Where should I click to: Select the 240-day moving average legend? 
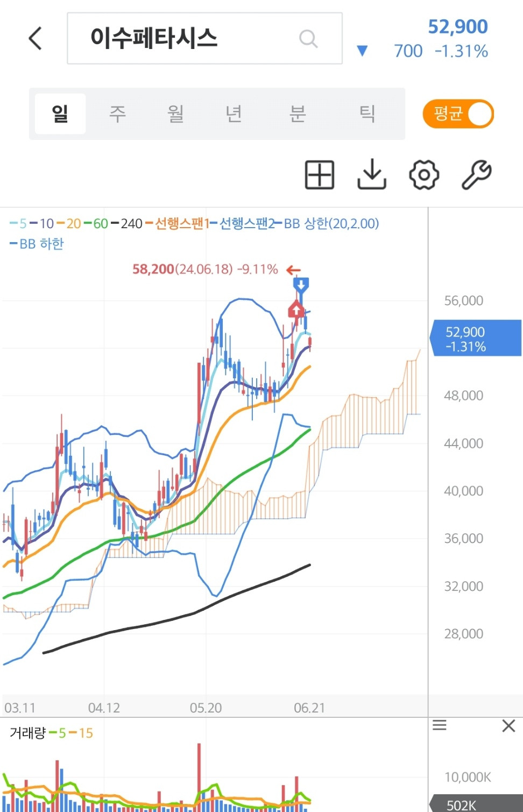[127, 223]
